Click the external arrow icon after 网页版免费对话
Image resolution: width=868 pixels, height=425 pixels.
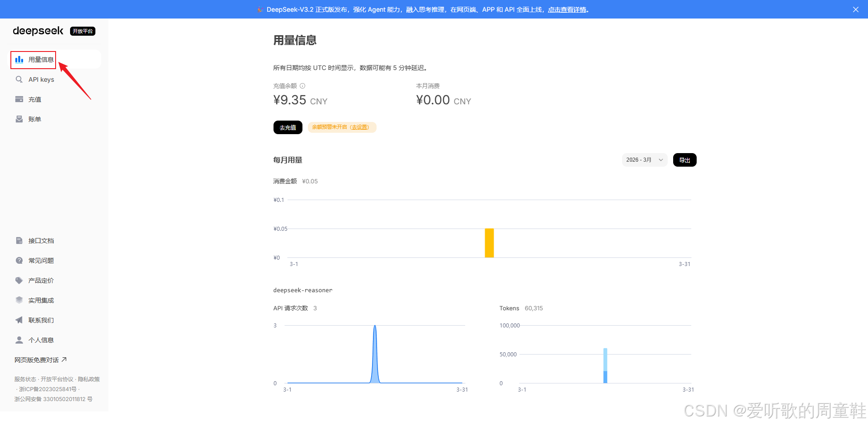(x=64, y=360)
